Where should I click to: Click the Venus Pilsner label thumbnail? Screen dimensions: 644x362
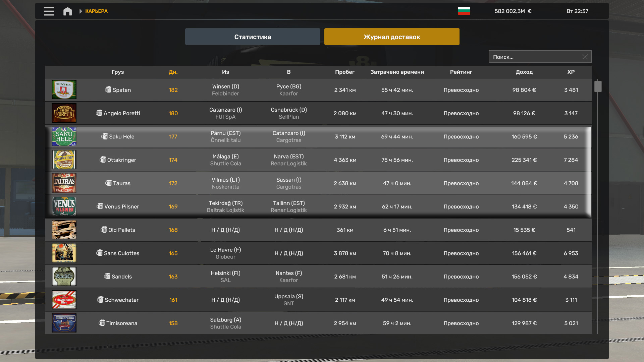64,206
